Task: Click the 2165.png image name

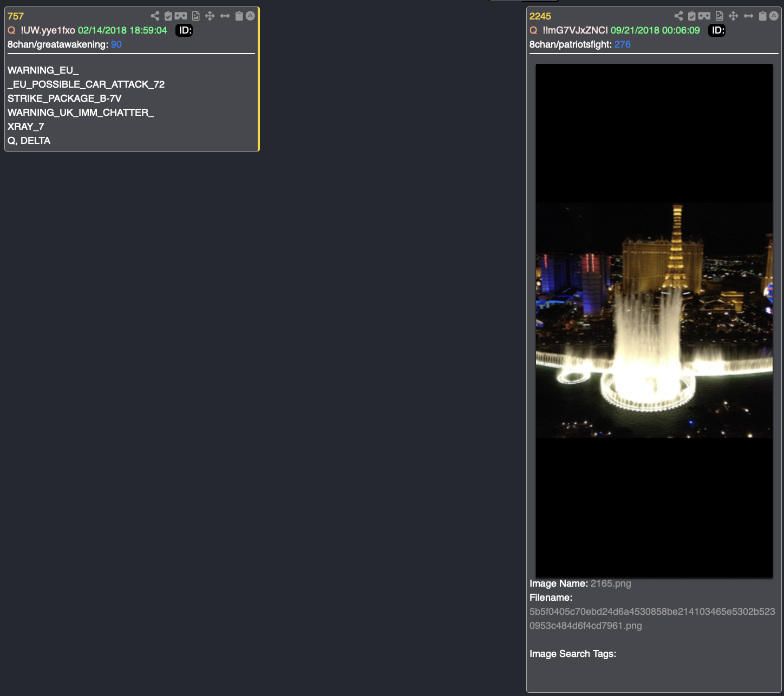Action: (611, 583)
